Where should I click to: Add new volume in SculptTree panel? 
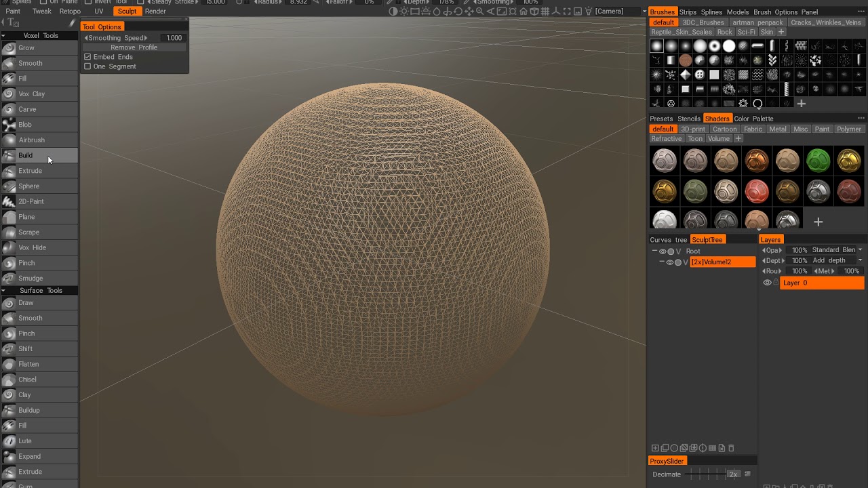click(x=655, y=448)
